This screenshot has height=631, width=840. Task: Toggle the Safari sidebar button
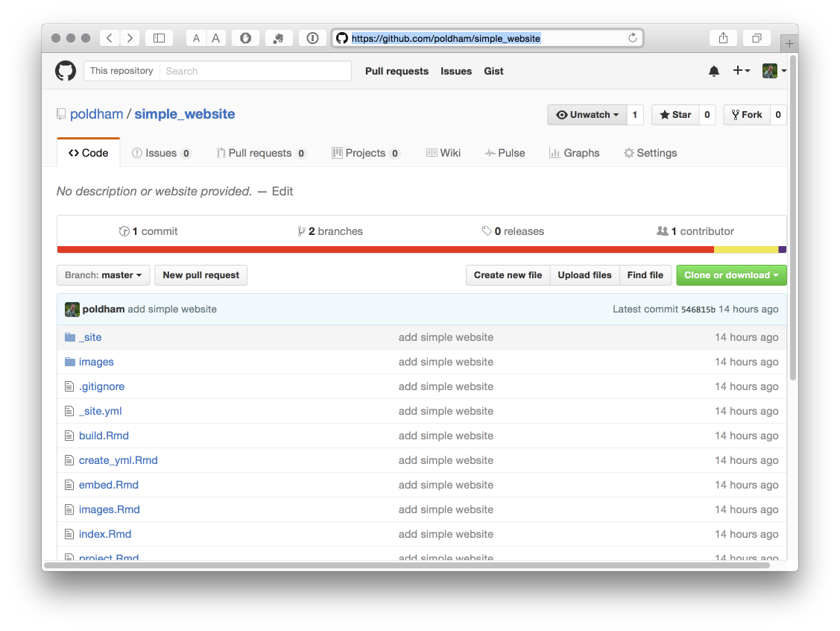click(159, 38)
